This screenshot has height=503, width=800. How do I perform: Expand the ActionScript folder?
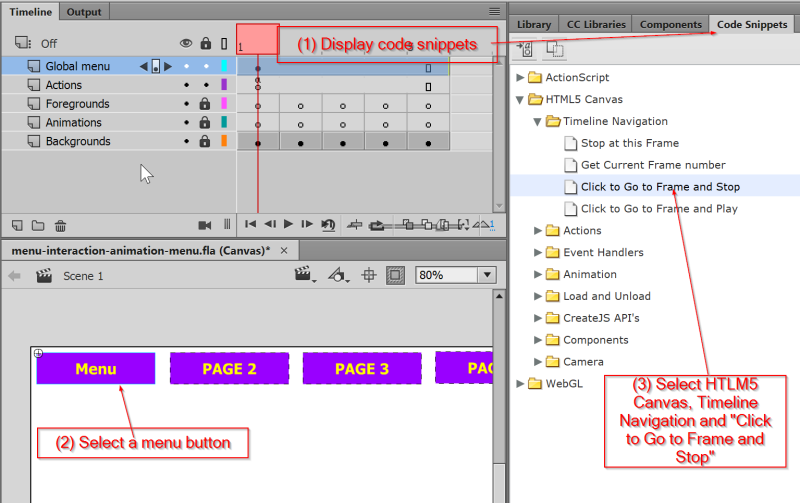coord(520,77)
